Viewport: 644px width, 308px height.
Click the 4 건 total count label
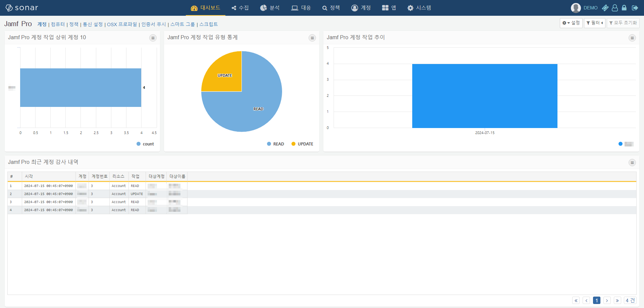(x=630, y=300)
